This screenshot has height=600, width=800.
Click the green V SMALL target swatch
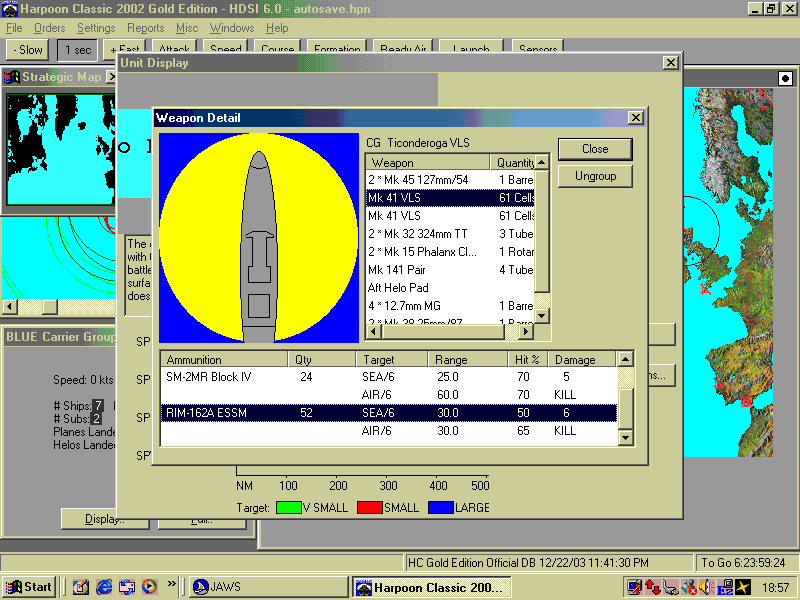pos(288,508)
